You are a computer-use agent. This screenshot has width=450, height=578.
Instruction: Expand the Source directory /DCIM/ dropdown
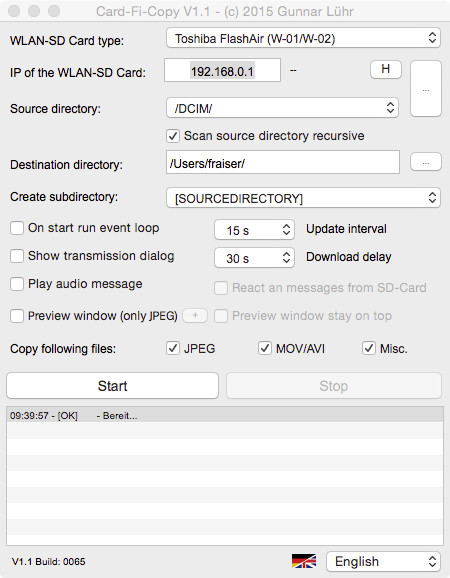[282, 108]
